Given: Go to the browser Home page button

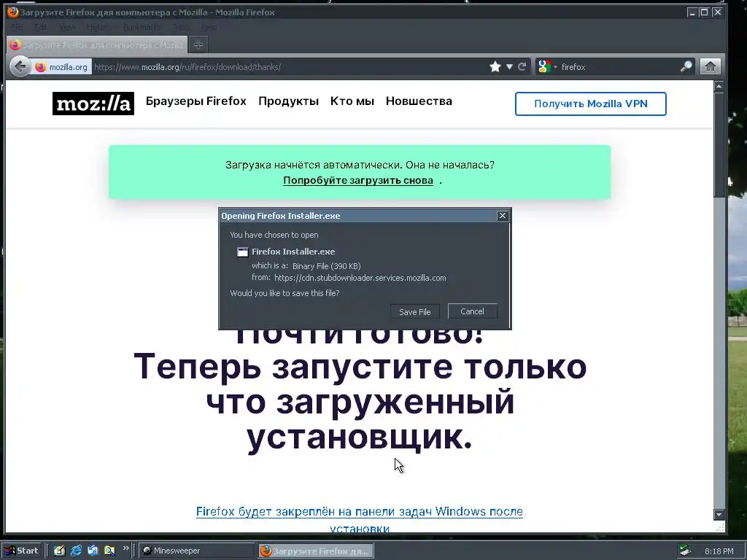Looking at the screenshot, I should 710,66.
